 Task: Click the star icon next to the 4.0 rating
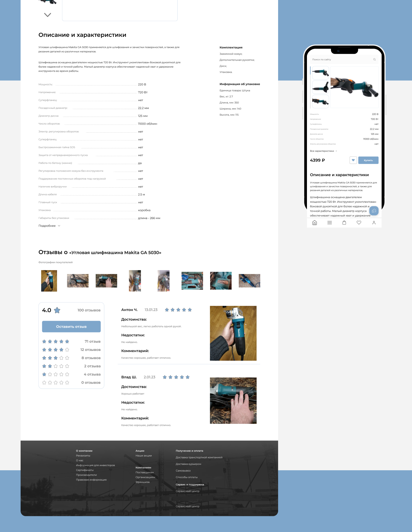tap(57, 310)
